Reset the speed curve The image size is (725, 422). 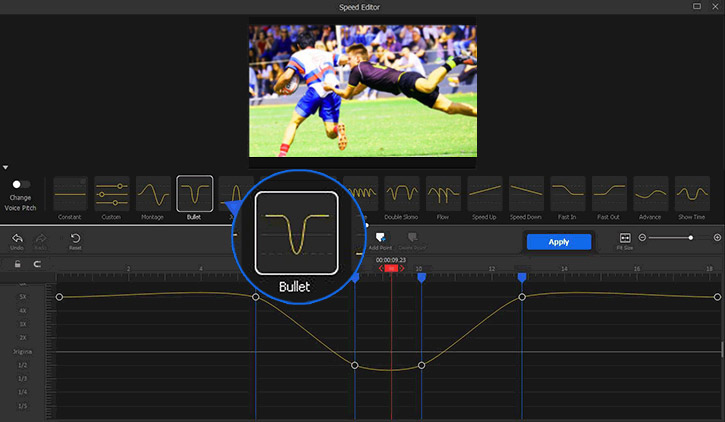click(x=75, y=239)
